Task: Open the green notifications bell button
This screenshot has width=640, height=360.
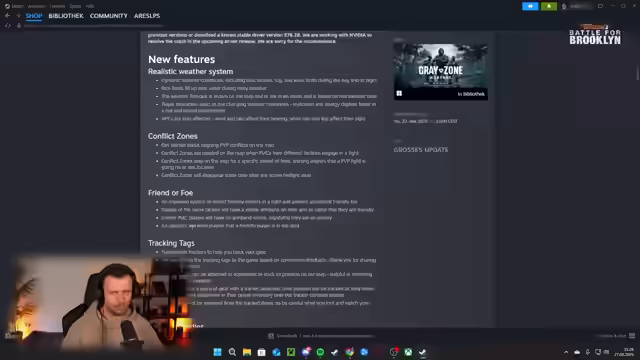Action: 549,6
